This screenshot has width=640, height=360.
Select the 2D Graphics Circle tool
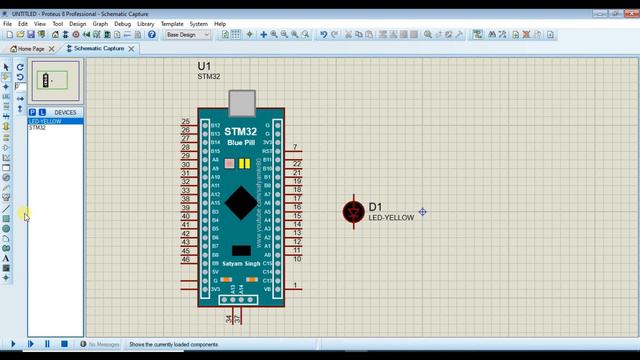coord(6,229)
